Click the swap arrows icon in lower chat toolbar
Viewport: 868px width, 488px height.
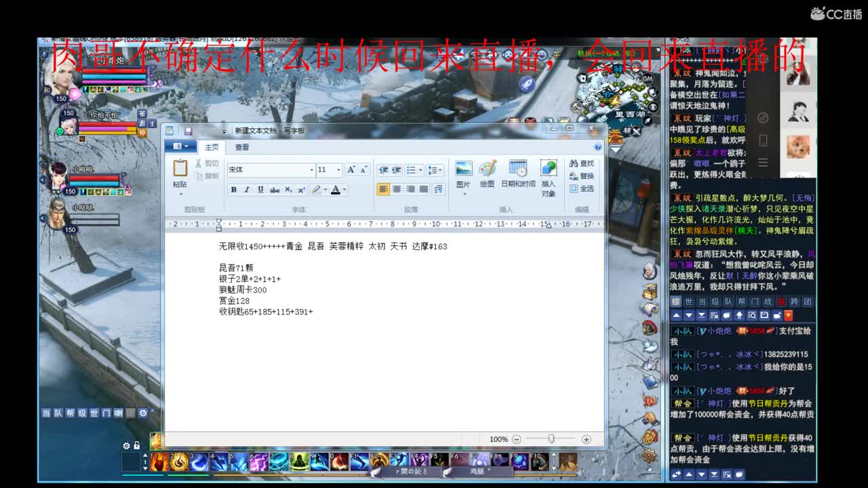click(676, 474)
